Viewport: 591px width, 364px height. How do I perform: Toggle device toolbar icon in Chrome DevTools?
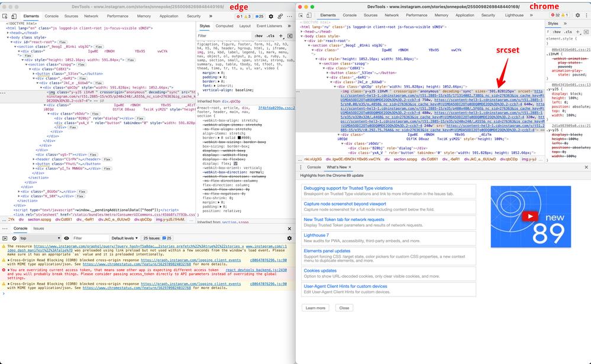click(x=309, y=15)
